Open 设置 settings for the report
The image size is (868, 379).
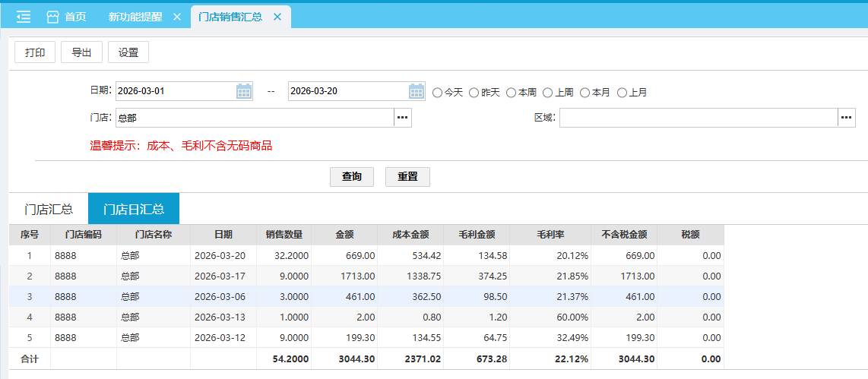[x=128, y=52]
